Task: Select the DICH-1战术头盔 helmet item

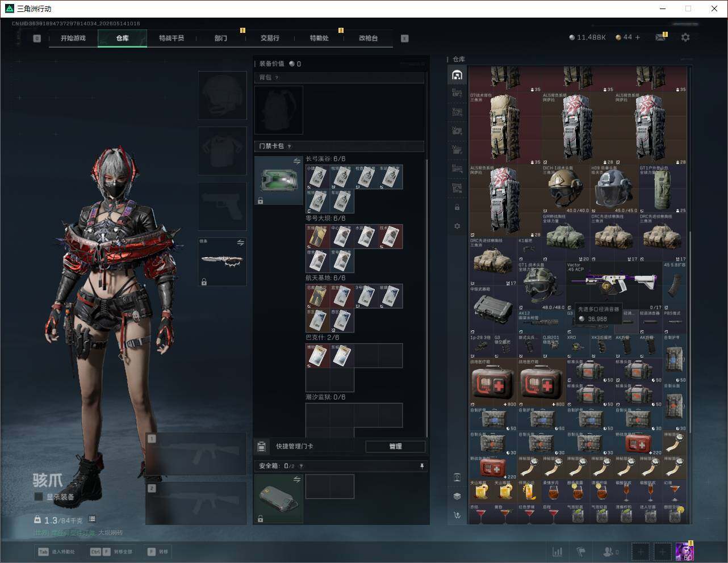Action: tap(566, 190)
